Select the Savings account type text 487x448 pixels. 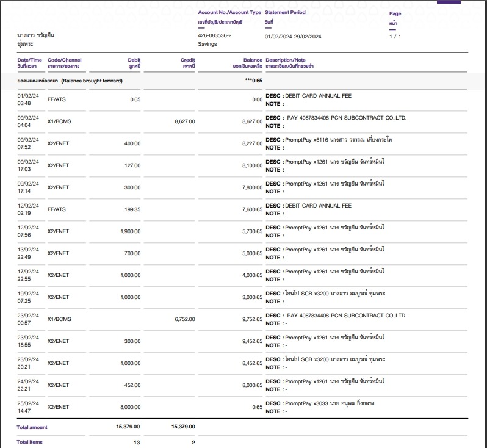click(x=208, y=44)
